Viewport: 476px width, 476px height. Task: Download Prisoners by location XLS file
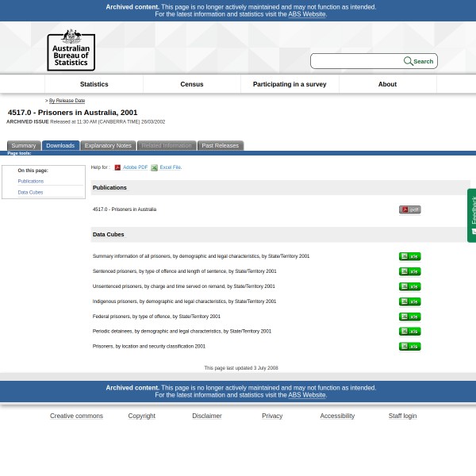coord(409,347)
